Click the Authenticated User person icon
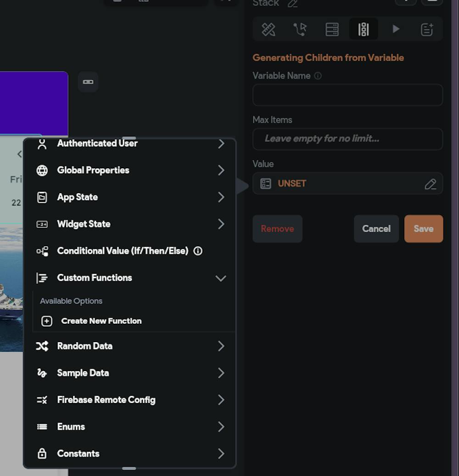 click(x=42, y=144)
